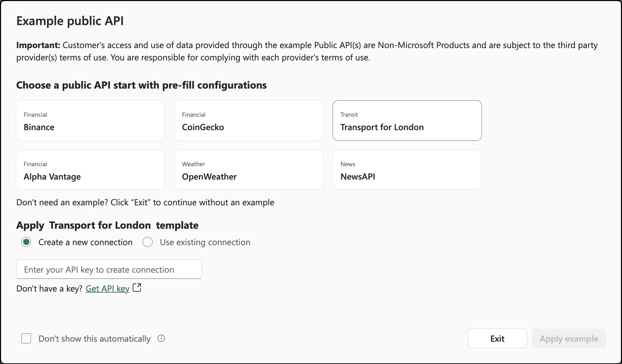The image size is (622, 364).
Task: Focus the API key input field
Action: 109,269
